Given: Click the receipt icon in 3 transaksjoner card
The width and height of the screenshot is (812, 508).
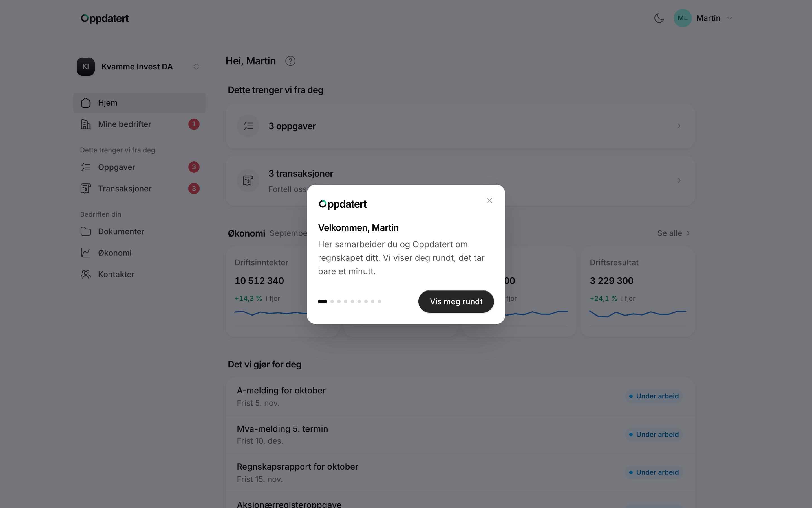Looking at the screenshot, I should tap(248, 181).
